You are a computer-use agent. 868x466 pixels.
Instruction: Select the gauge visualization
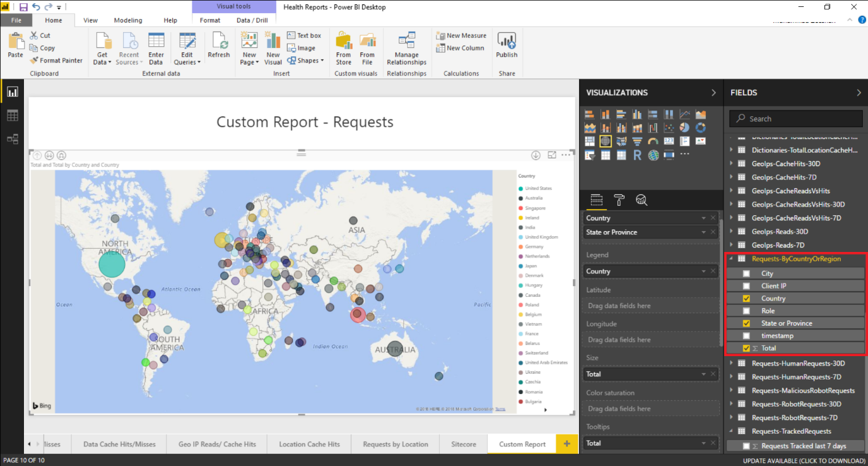(x=653, y=141)
